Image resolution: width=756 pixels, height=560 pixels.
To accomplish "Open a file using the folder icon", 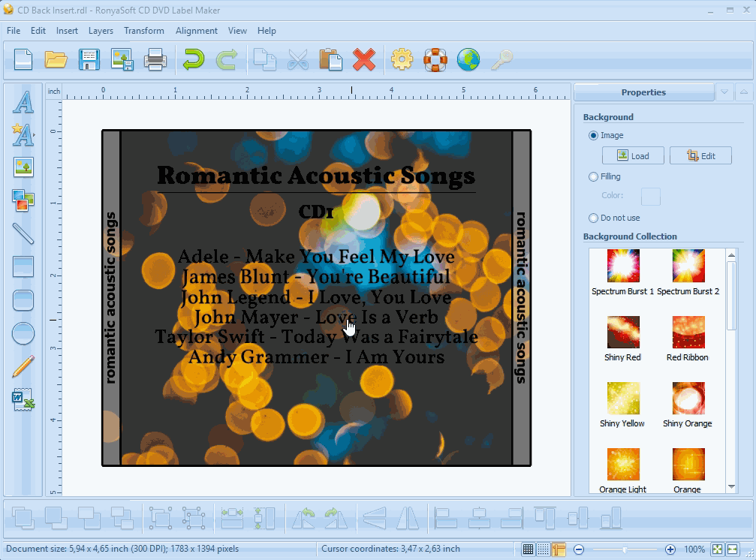I will 56,60.
